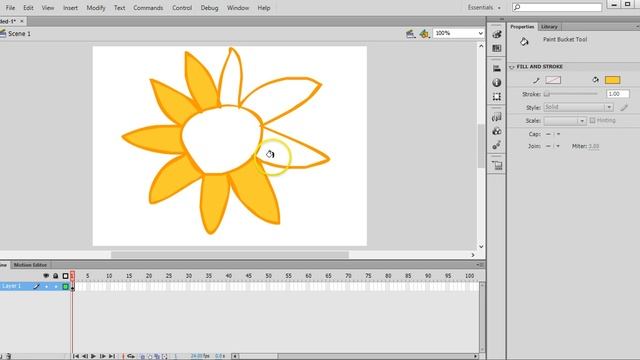Lock Layer 1 using its lock dot
The width and height of the screenshot is (640, 360).
point(56,287)
